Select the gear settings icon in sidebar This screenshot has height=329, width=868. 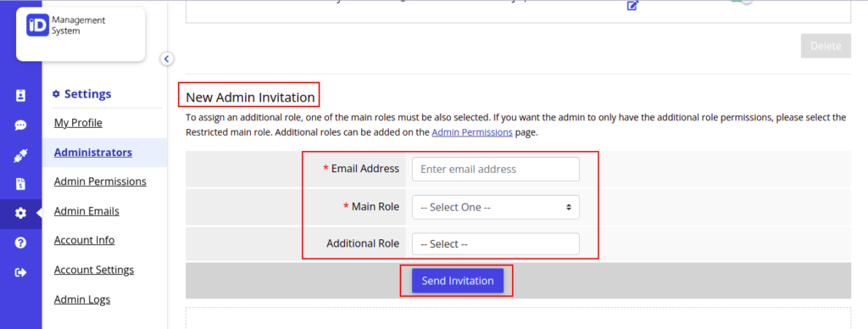coord(20,213)
